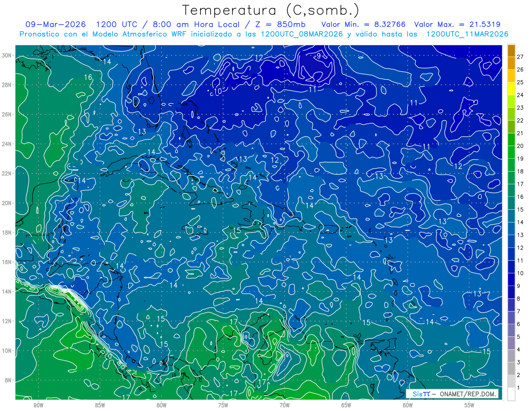The image size is (532, 411).
Task: Click the purple band between 5 and 6
Action: coord(511,331)
